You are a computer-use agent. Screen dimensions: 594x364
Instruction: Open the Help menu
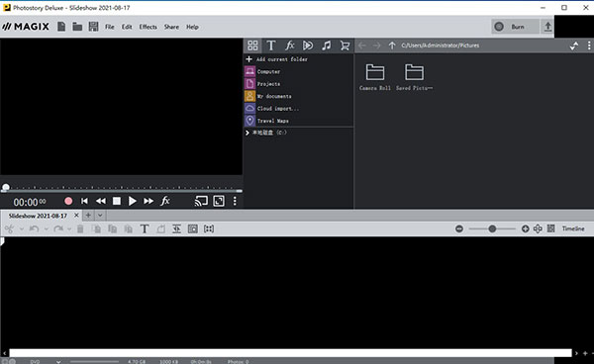pyautogui.click(x=192, y=27)
